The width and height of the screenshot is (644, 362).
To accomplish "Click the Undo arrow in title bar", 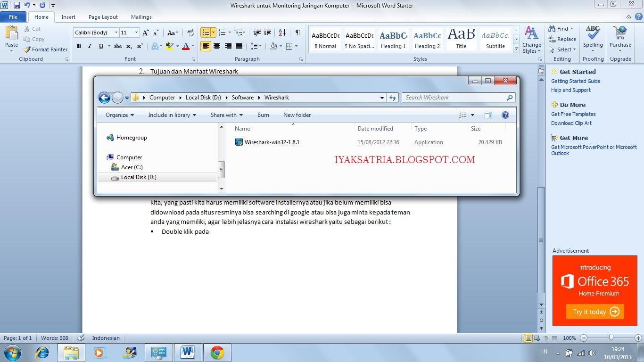I will point(27,5).
